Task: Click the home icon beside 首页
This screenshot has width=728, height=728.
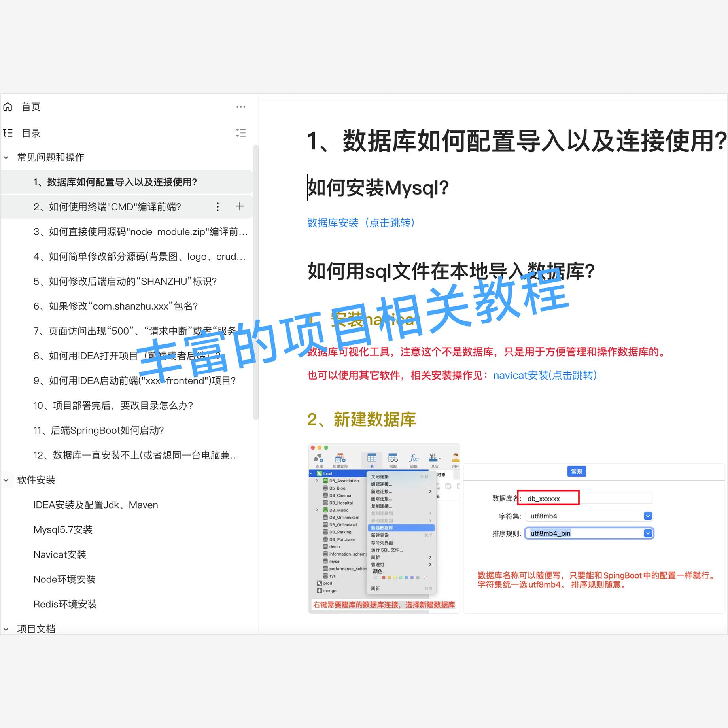Action: pyautogui.click(x=8, y=107)
